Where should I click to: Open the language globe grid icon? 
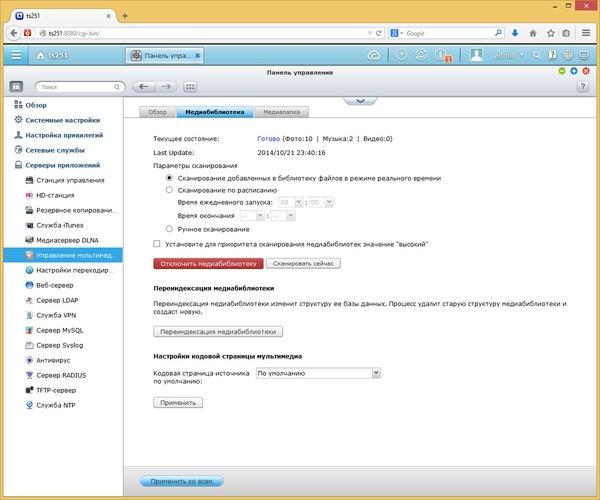tap(568, 55)
